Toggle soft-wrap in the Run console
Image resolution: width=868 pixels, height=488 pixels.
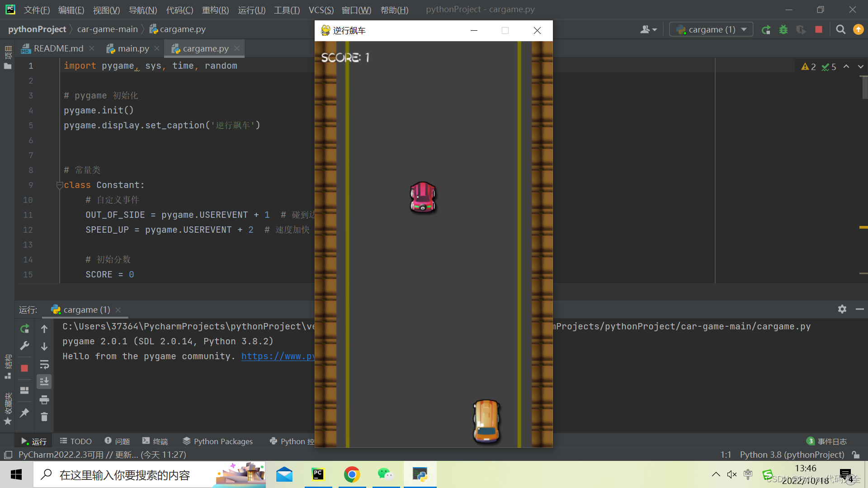(44, 364)
